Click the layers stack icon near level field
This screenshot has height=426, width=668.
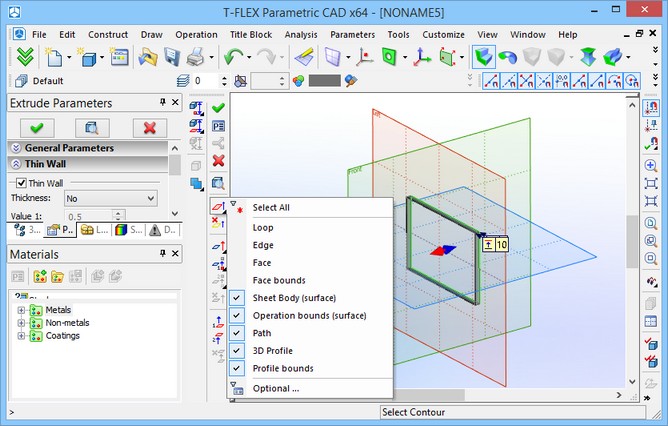point(183,81)
